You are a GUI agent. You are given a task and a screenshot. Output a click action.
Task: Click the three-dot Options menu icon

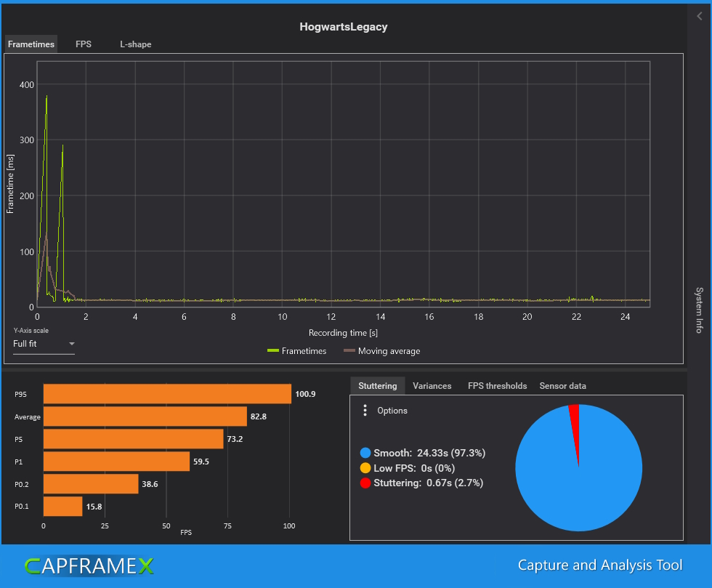coord(365,411)
